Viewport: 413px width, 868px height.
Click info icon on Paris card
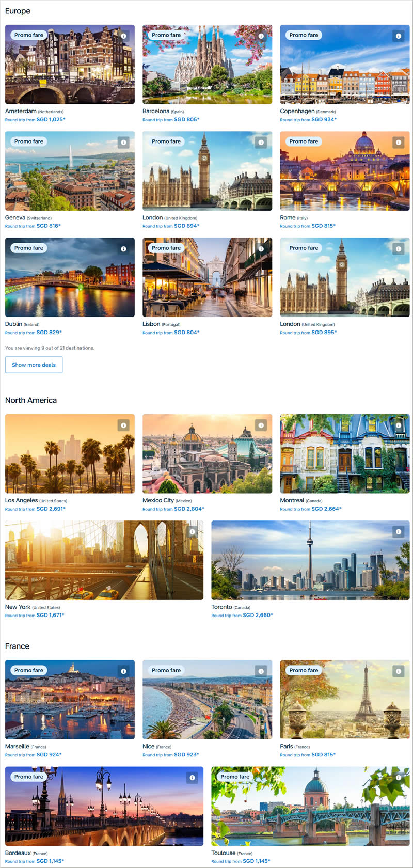pyautogui.click(x=399, y=671)
